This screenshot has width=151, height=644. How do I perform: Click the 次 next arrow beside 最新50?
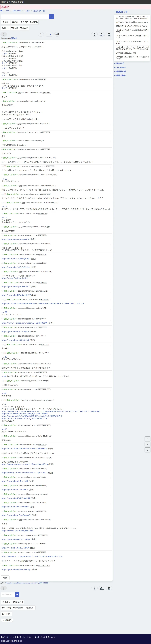94,34
